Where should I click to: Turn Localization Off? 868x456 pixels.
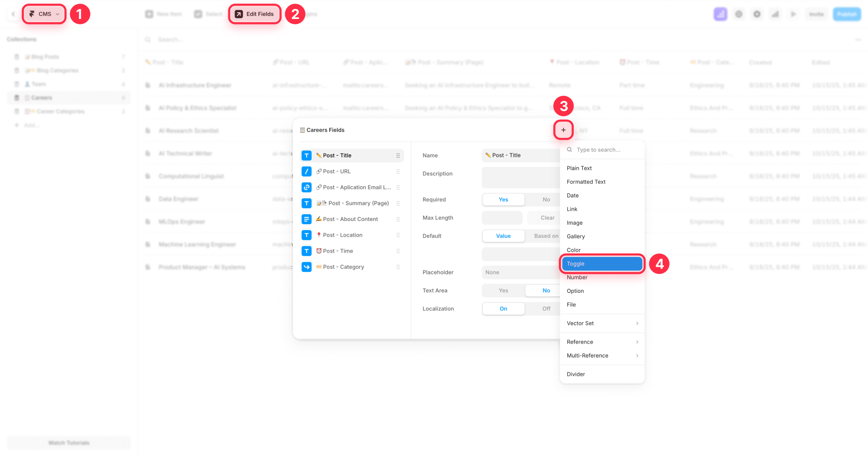[546, 309]
